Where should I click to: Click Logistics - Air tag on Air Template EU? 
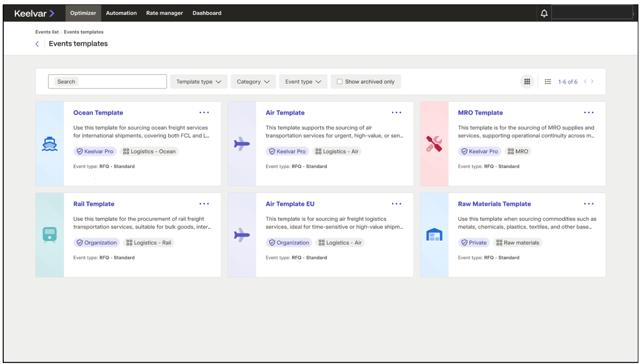click(340, 242)
